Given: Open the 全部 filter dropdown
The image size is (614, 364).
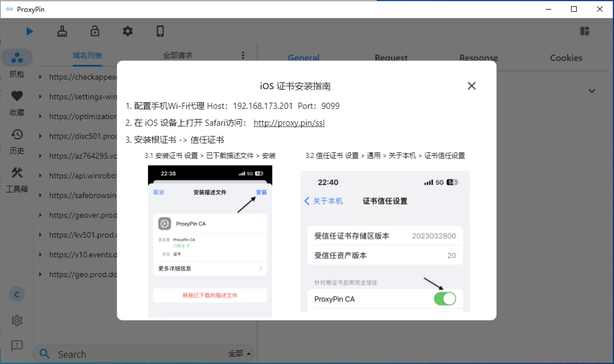Looking at the screenshot, I should [239, 353].
